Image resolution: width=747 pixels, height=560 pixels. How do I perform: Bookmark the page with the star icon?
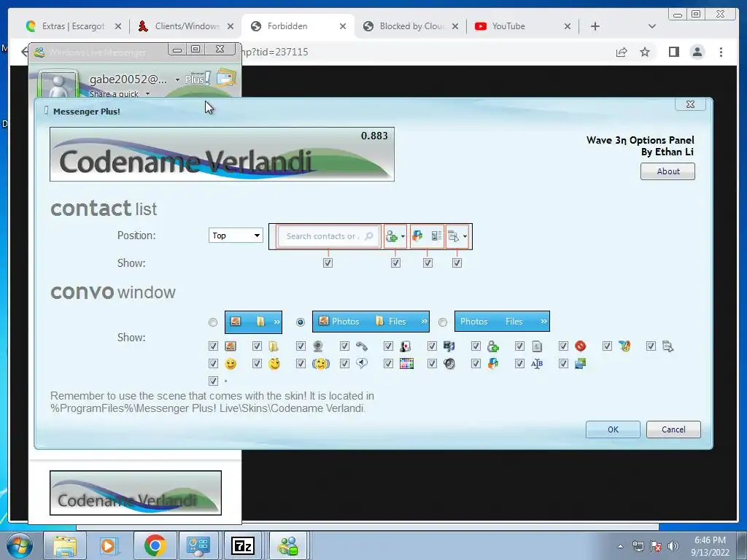point(645,52)
